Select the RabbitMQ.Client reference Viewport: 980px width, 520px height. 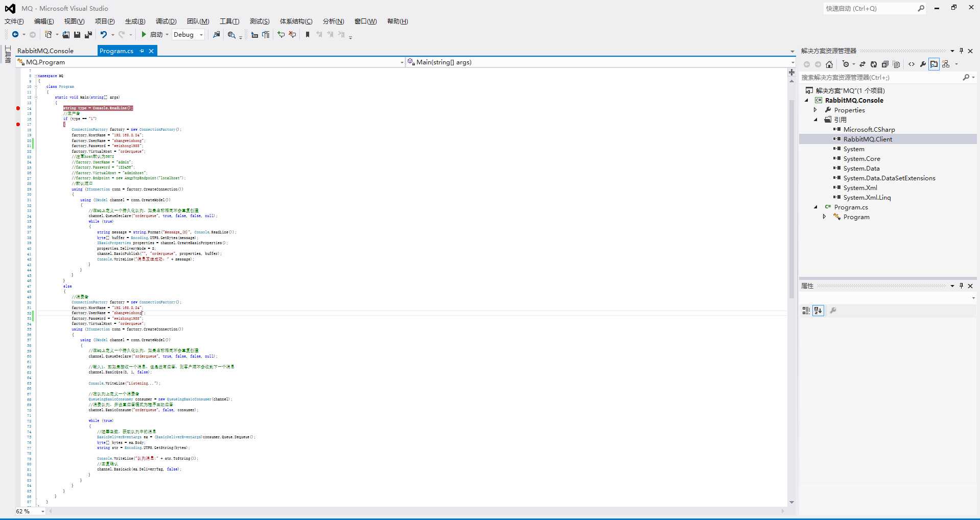point(868,139)
